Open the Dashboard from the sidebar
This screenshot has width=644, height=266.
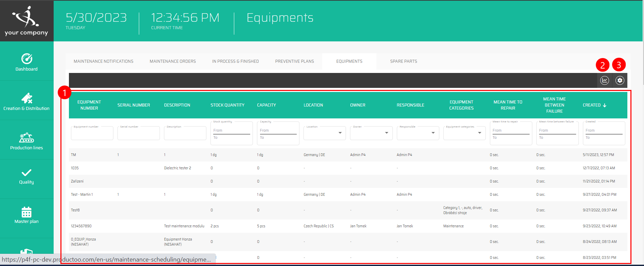(26, 62)
